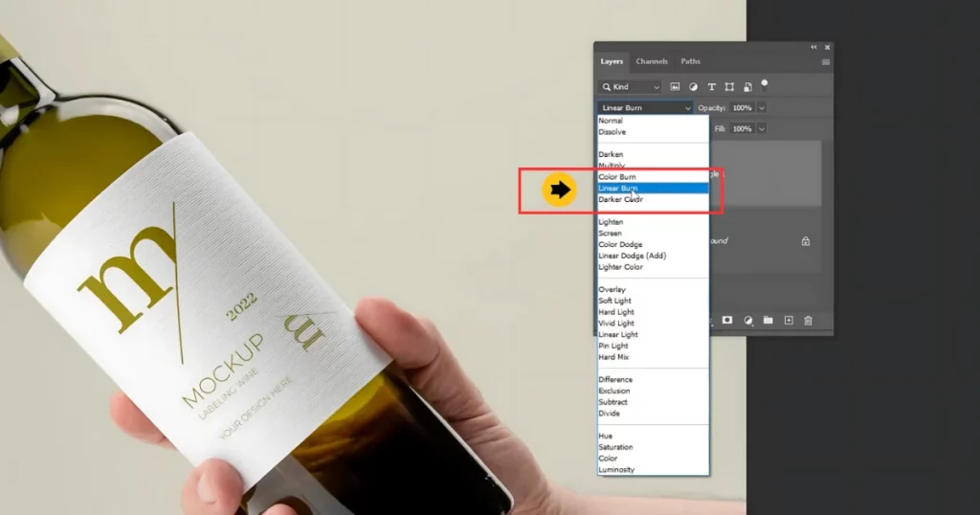This screenshot has height=515, width=980.
Task: Add a layer mask using bottom icon
Action: pos(727,320)
